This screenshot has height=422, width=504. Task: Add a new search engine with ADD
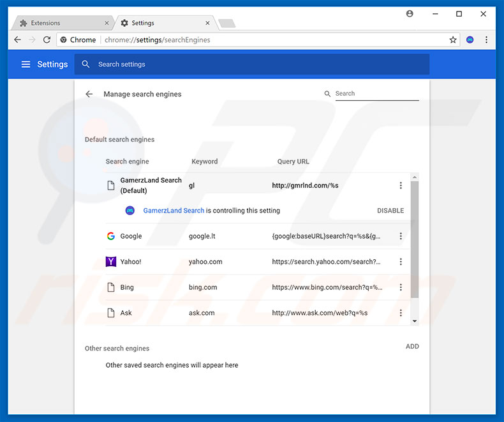point(412,347)
